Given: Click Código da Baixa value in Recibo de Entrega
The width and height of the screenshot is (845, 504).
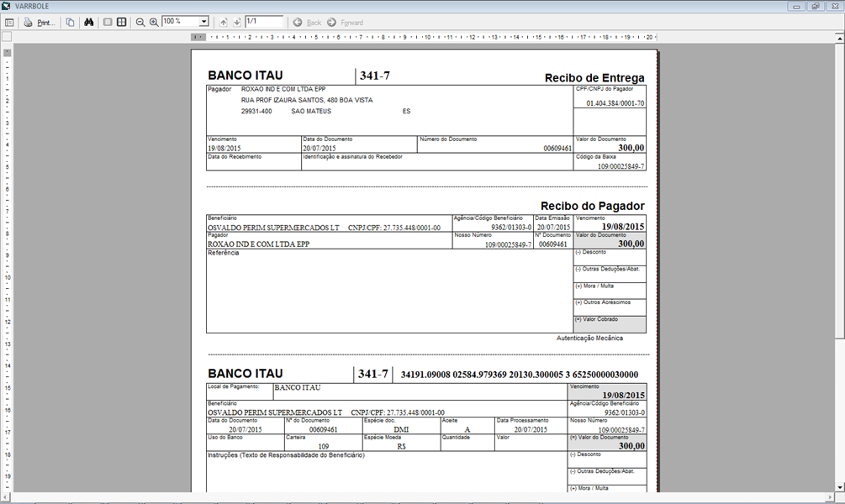Looking at the screenshot, I should [621, 166].
